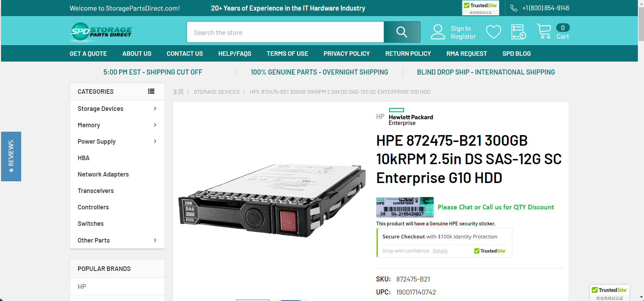The width and height of the screenshot is (644, 301).
Task: Expand the Other Parts category arrow
Action: click(x=155, y=240)
